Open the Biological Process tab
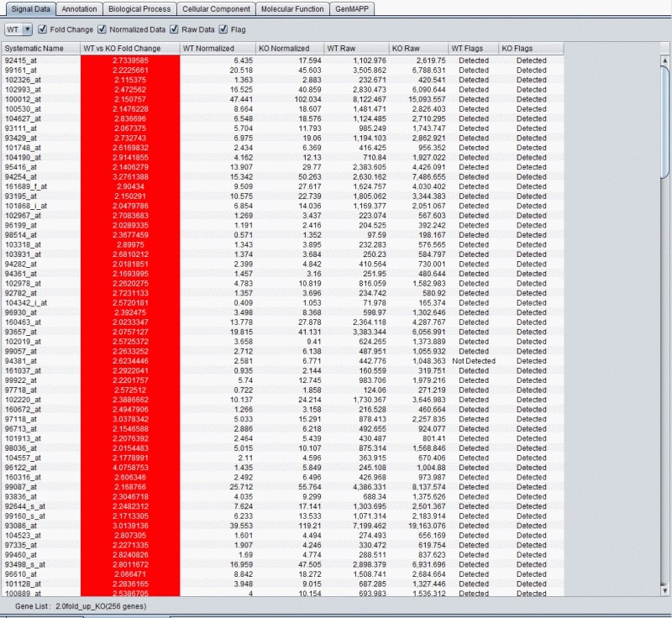672x618 pixels. click(x=140, y=8)
